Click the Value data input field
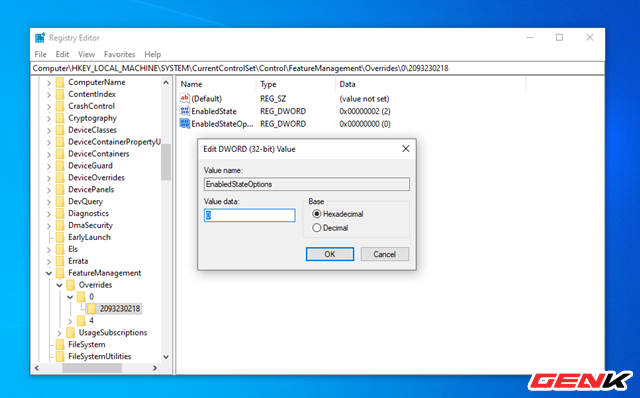This screenshot has height=398, width=640. tap(249, 215)
